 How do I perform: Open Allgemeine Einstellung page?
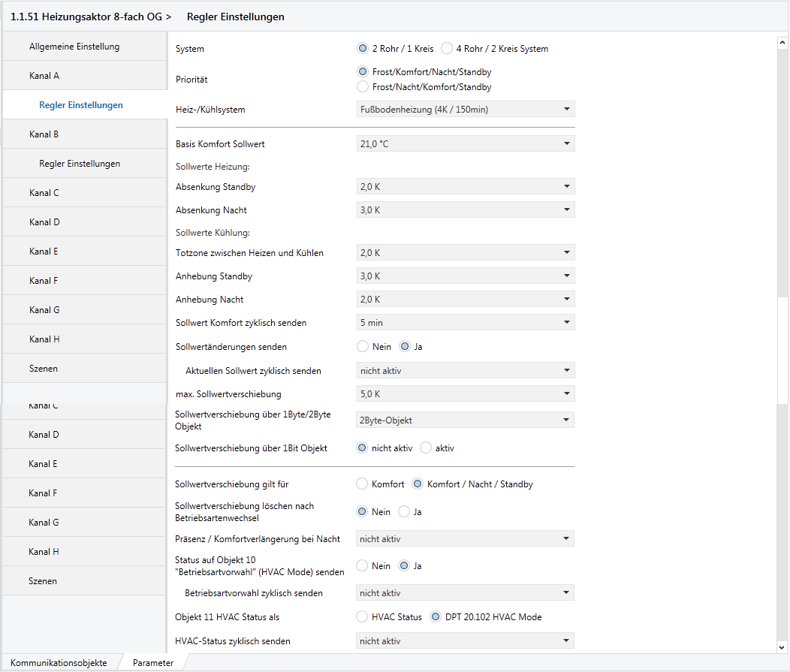pos(74,47)
